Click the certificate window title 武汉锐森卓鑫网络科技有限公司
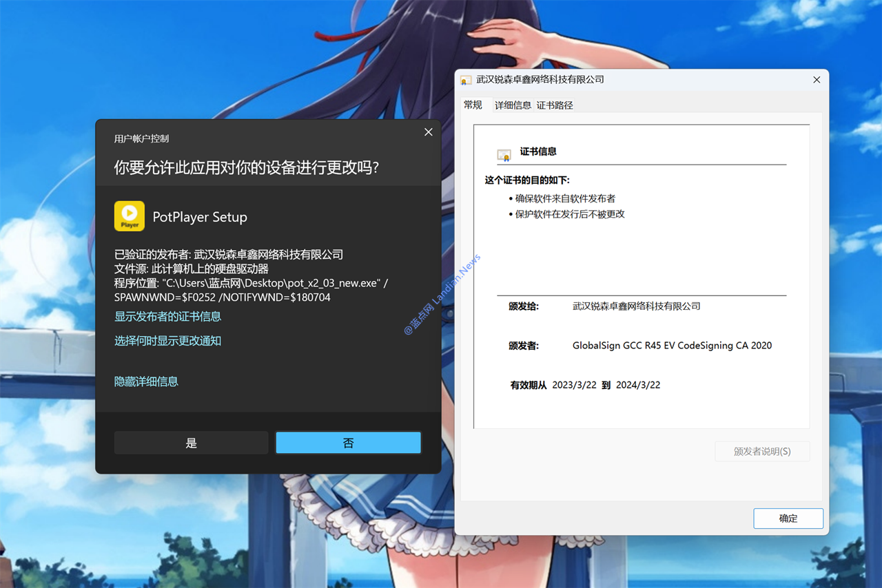The width and height of the screenshot is (882, 588). point(540,80)
